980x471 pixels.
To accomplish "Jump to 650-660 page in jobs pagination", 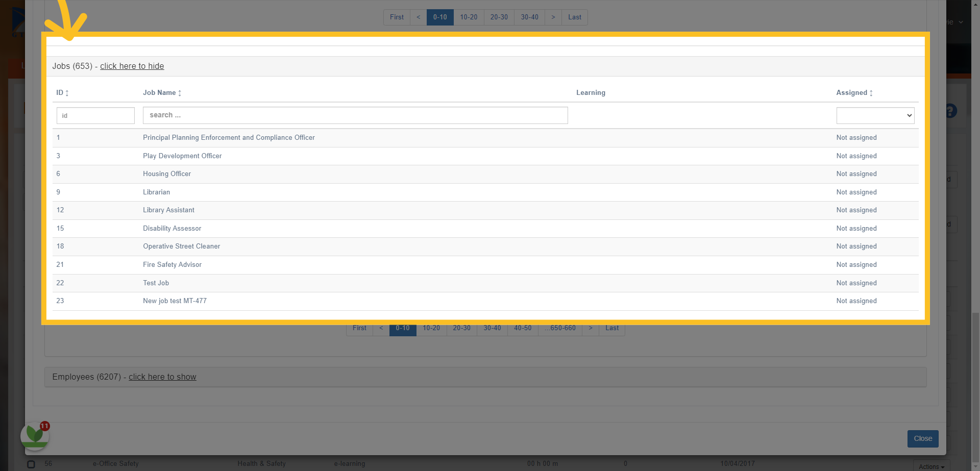I will (x=560, y=328).
